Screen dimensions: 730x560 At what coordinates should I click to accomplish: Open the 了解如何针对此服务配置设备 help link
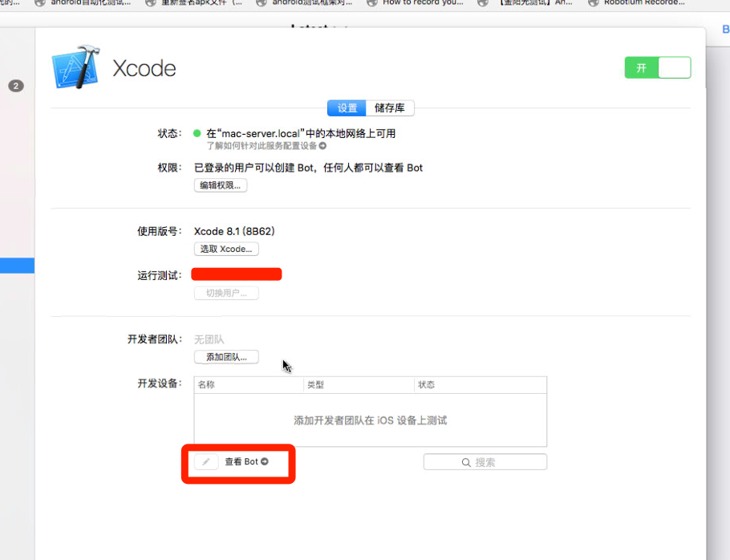(x=262, y=146)
